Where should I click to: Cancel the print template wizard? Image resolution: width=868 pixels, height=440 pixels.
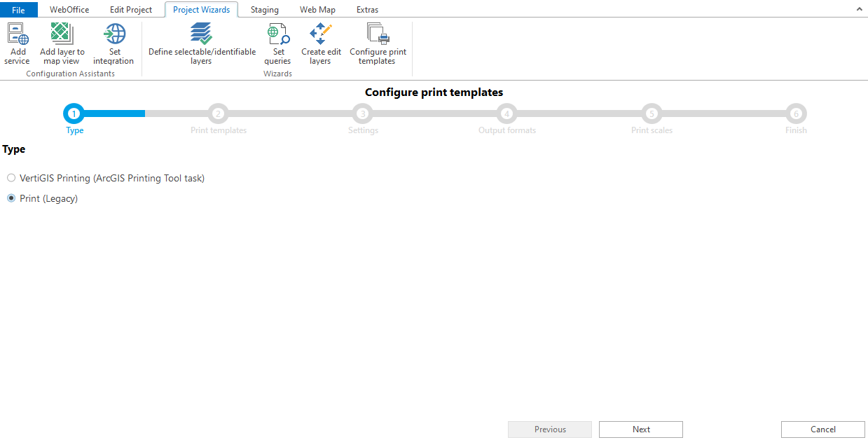point(822,429)
